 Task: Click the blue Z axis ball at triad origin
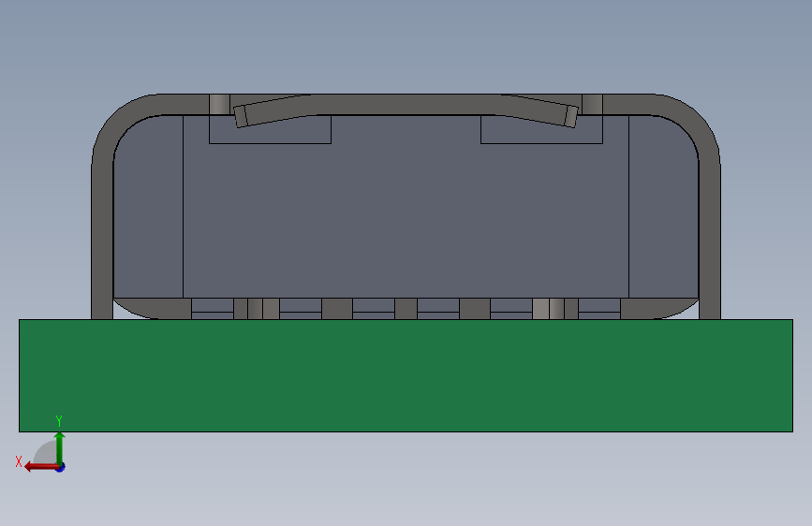pos(61,467)
